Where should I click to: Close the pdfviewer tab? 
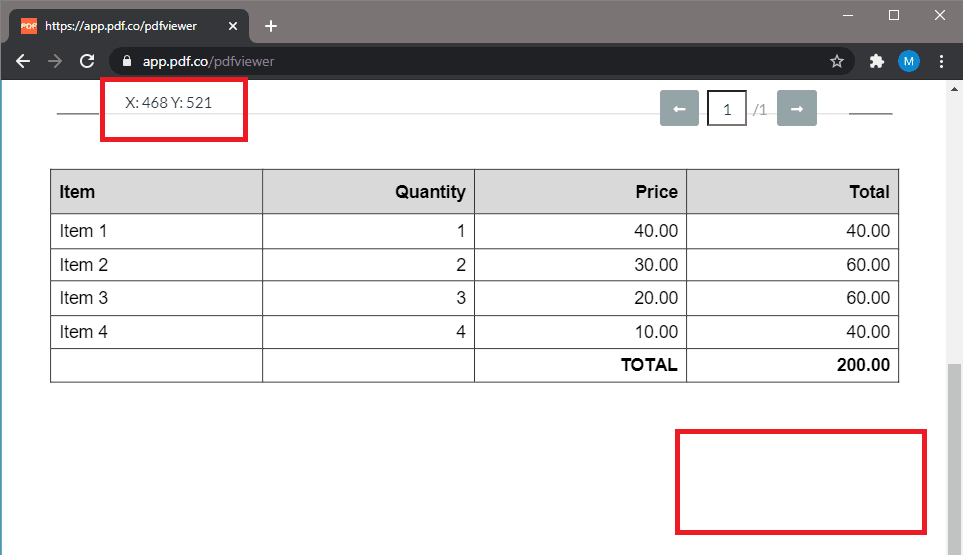(233, 26)
